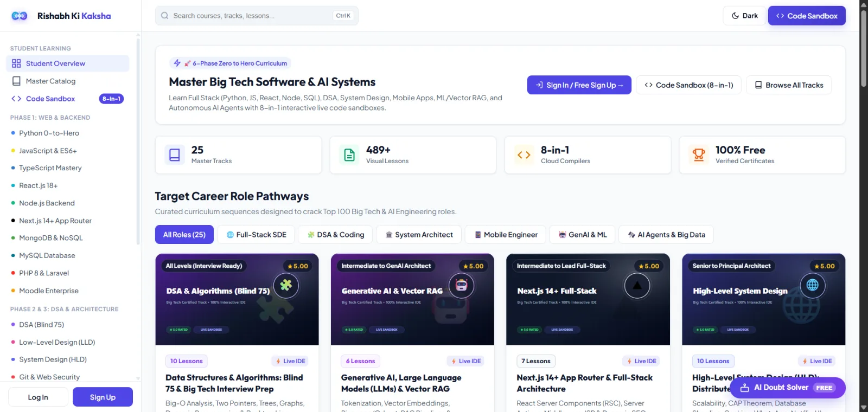
Task: Open JavaScript & ES6+ track
Action: point(68,151)
